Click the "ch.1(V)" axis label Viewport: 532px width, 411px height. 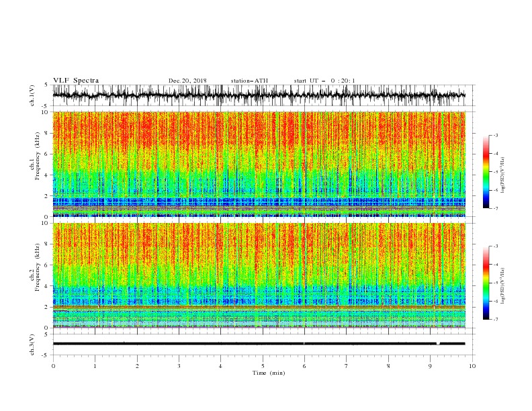pos(32,95)
